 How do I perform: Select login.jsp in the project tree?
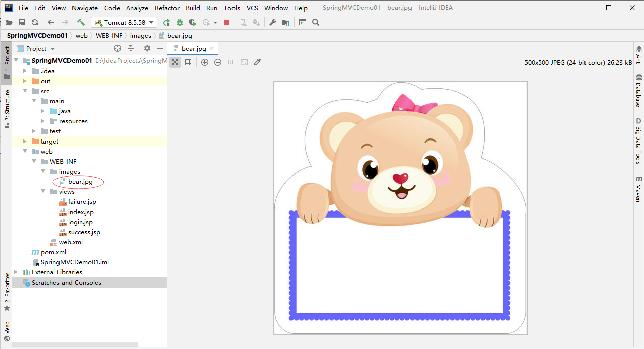80,222
